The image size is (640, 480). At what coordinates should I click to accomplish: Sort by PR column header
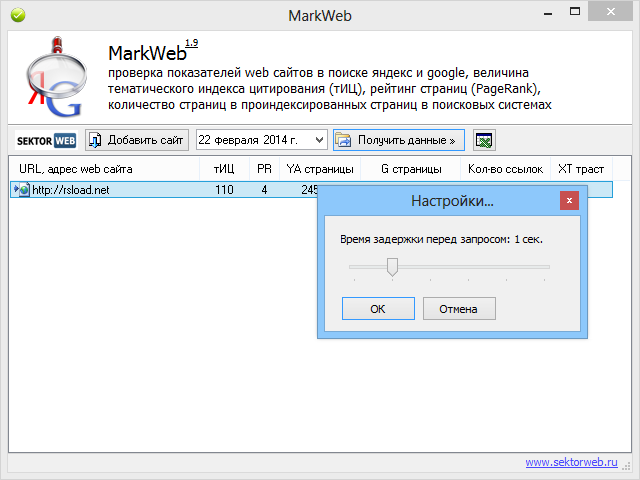264,169
